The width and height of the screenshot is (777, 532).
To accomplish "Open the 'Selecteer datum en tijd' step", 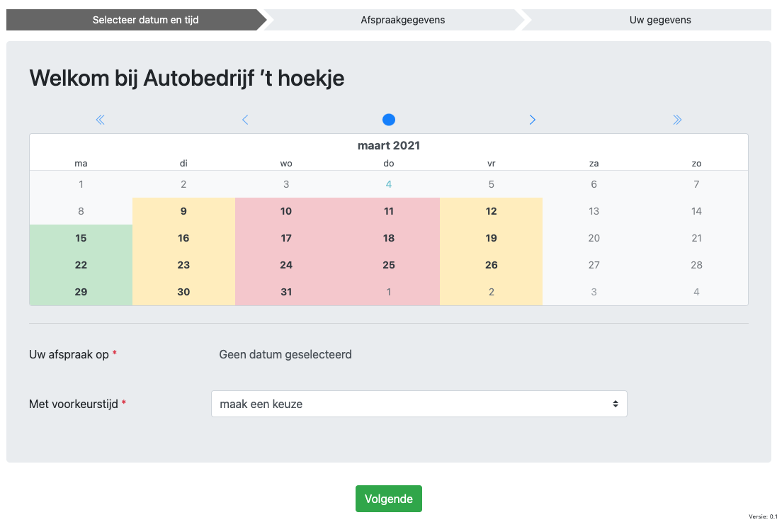I will (145, 20).
